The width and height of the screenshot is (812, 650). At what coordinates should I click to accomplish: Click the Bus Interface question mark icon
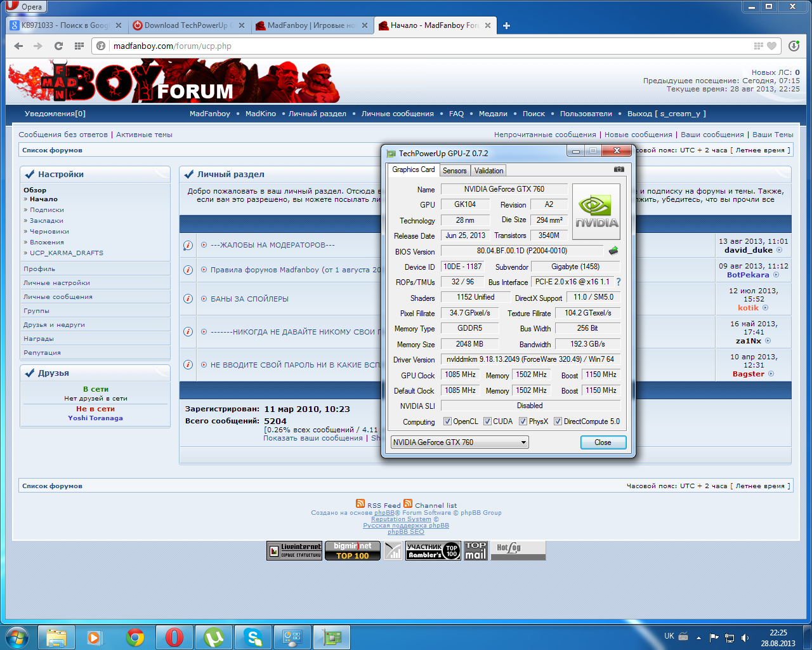(619, 282)
